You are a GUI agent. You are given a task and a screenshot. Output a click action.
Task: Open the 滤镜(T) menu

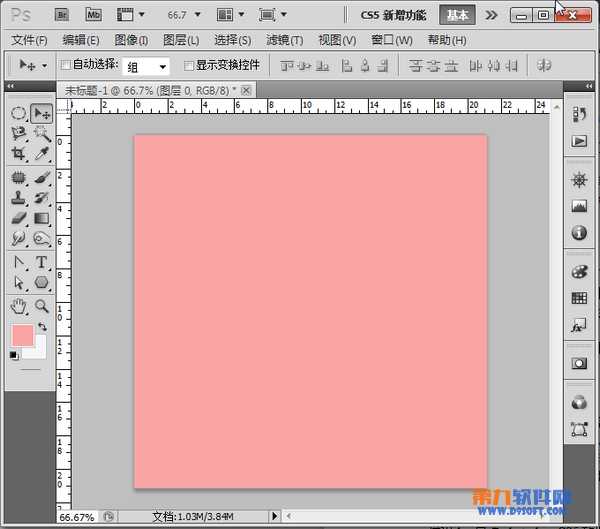coord(284,40)
